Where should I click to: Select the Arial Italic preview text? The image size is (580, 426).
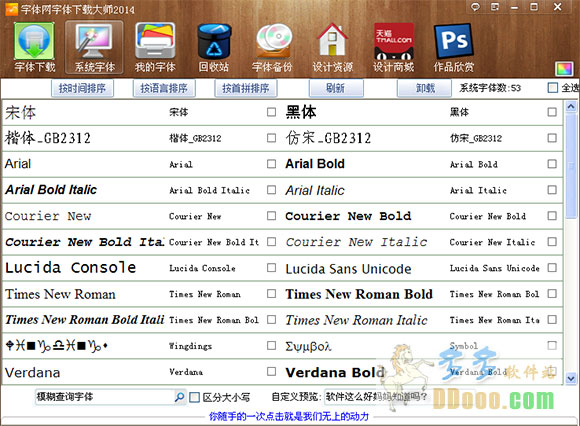315,190
